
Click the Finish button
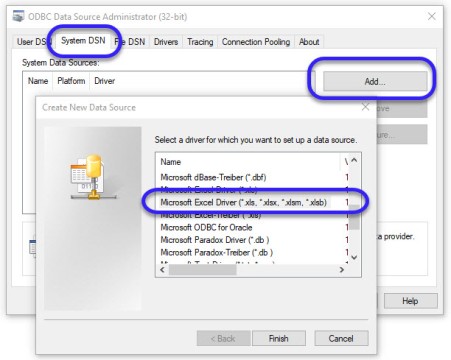click(279, 339)
